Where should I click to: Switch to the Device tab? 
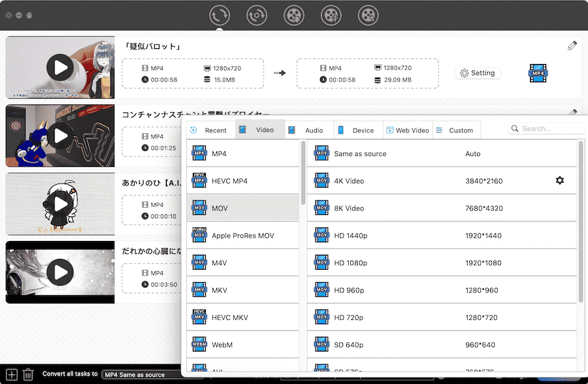tap(359, 130)
